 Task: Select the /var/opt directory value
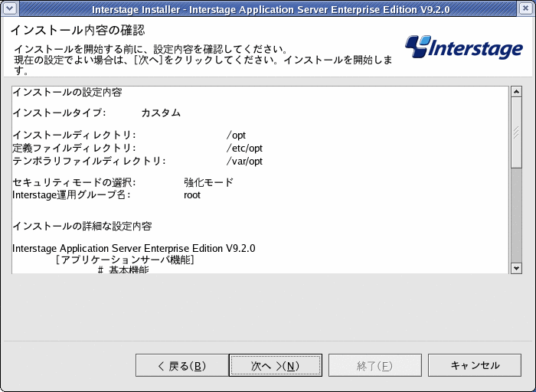(244, 162)
